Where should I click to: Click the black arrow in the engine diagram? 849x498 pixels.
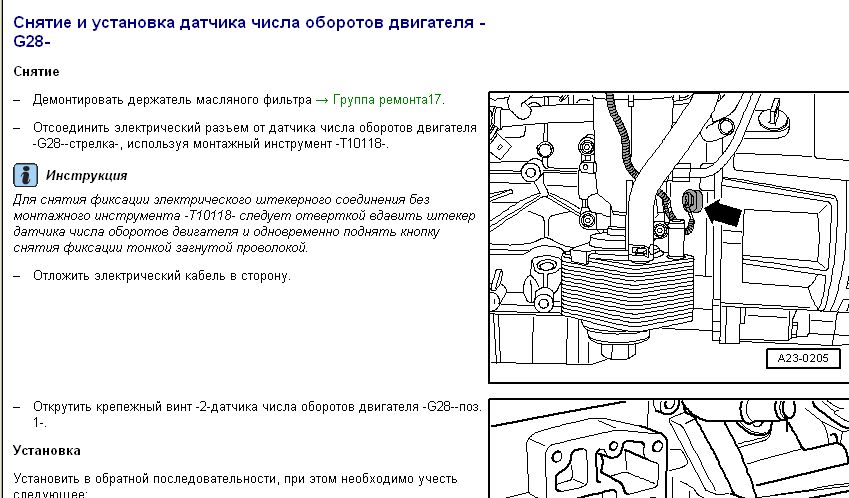tap(725, 210)
